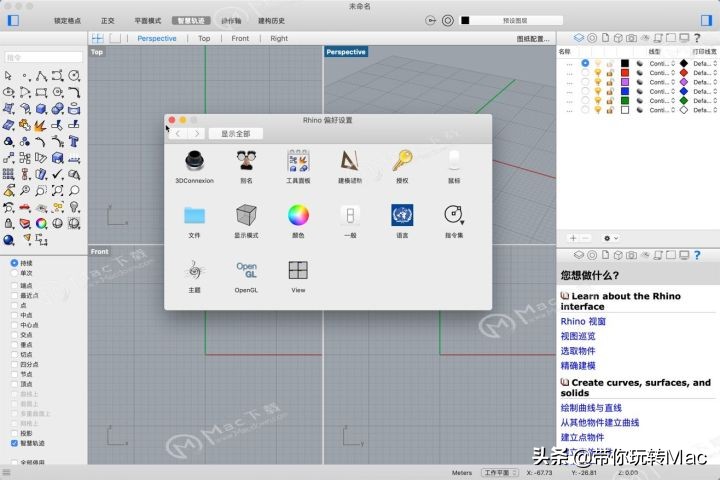Click the 显示全部 button
The image size is (720, 480).
click(x=236, y=133)
